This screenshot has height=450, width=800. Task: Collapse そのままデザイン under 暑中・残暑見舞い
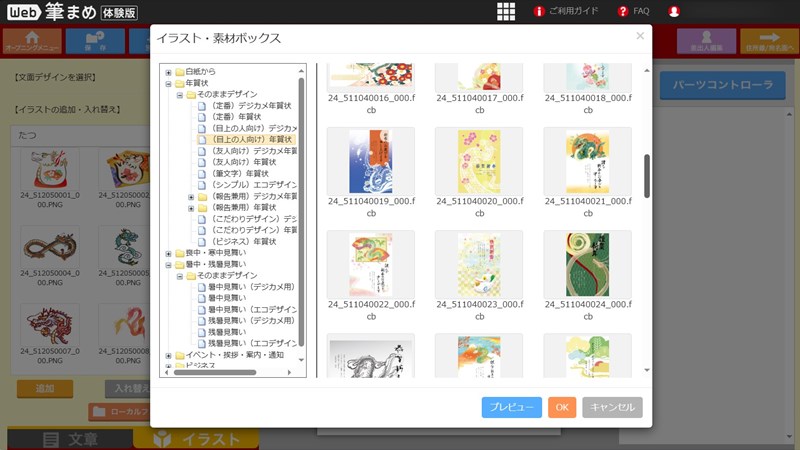tap(180, 276)
